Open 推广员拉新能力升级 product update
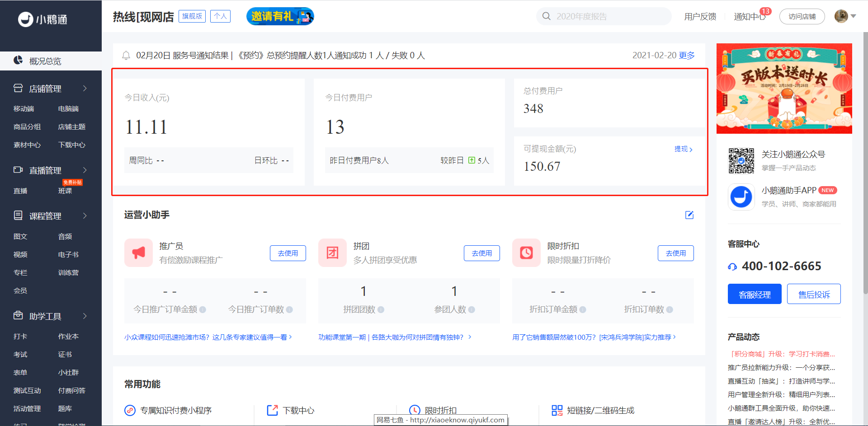Image resolution: width=868 pixels, height=426 pixels. tap(781, 368)
